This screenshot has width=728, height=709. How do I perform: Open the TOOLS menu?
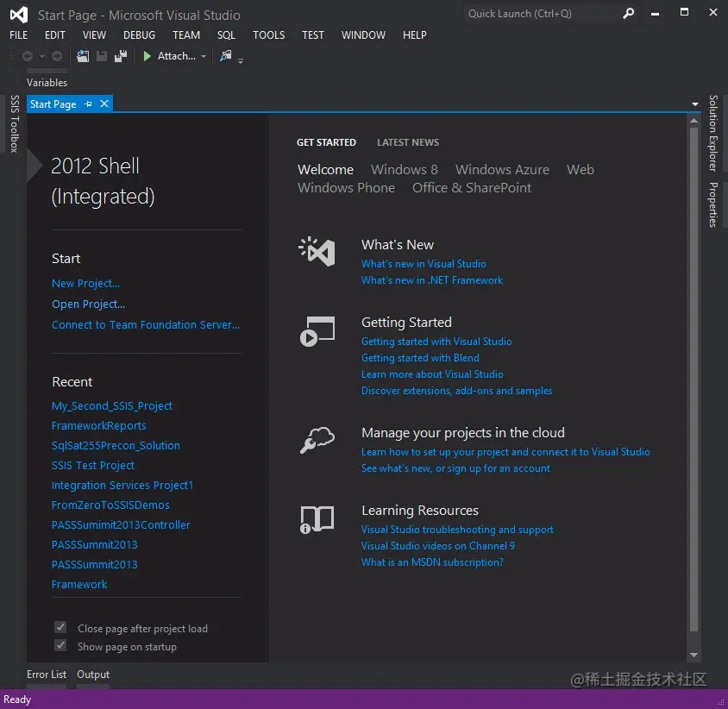[x=269, y=35]
